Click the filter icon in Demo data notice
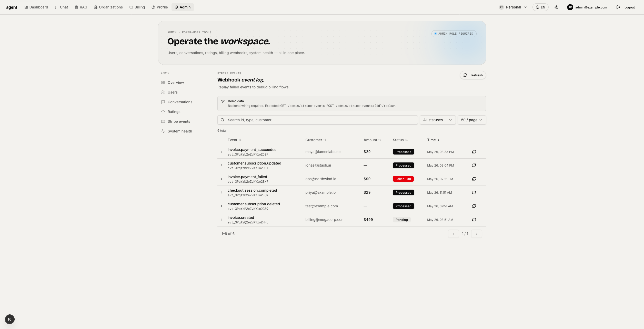This screenshot has width=644, height=329. (223, 102)
